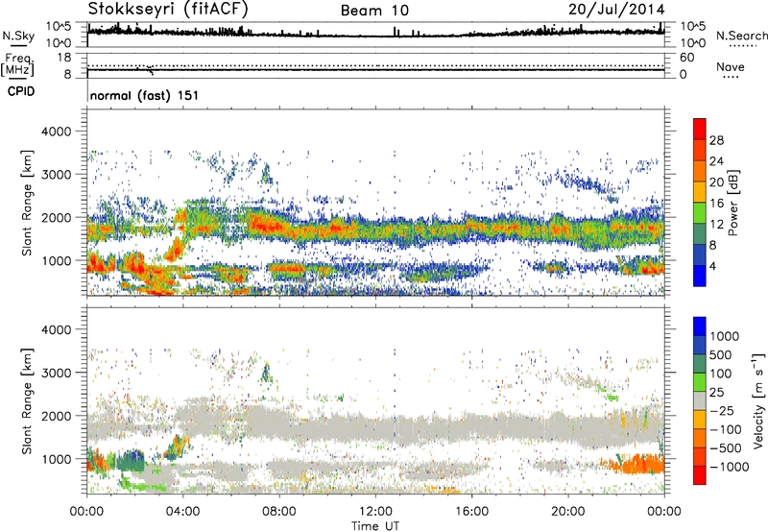Select the "Beam 10" header label
The width and height of the screenshot is (768, 532).
pyautogui.click(x=374, y=11)
